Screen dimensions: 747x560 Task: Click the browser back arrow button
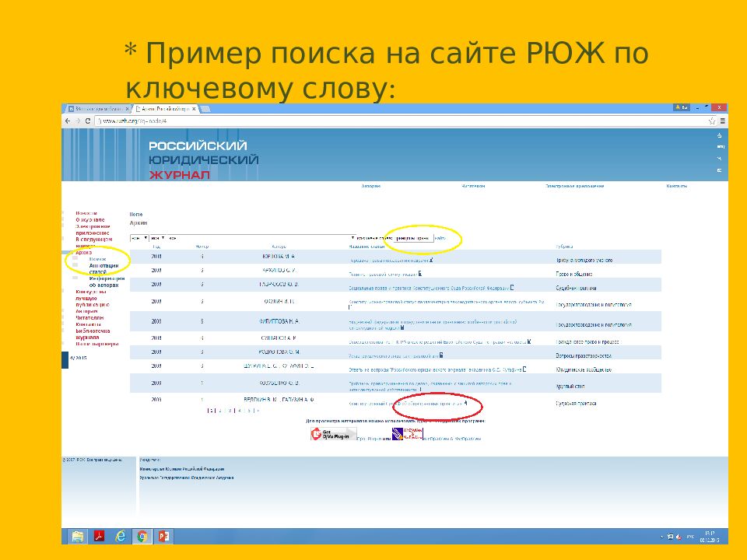point(68,121)
